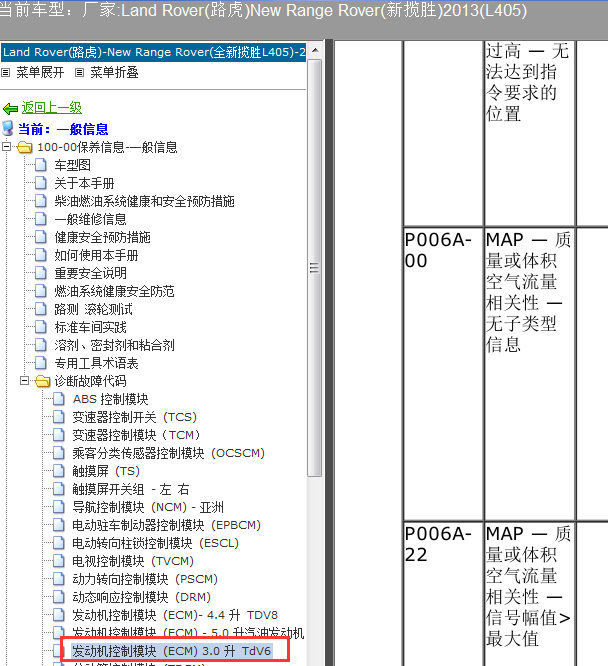Open the ABS 控制模块 fault codes
This screenshot has height=666, width=608.
110,399
